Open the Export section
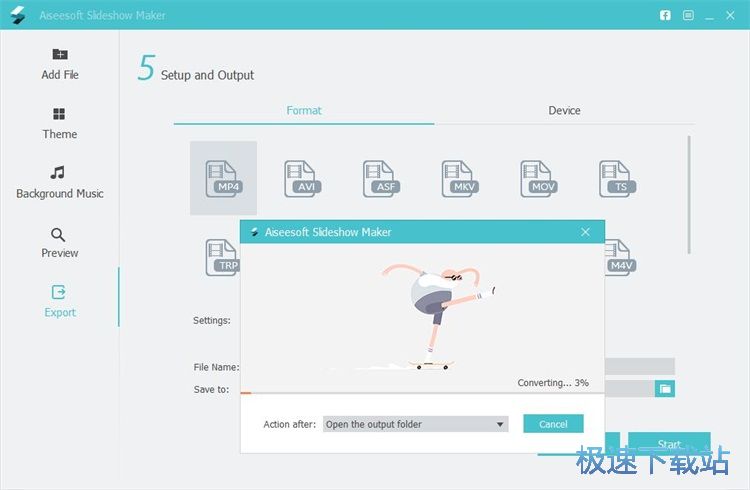Screen dimensions: 750x490 pyautogui.click(x=60, y=301)
